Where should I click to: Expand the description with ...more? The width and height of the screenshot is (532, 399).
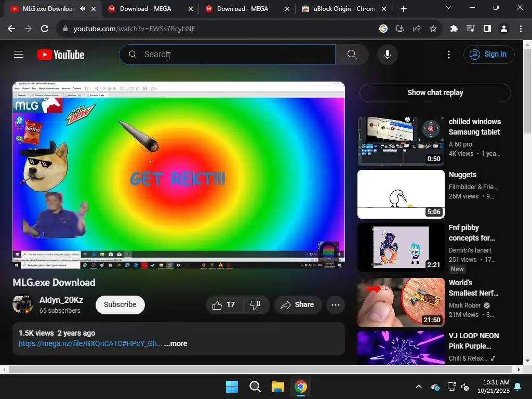[176, 343]
